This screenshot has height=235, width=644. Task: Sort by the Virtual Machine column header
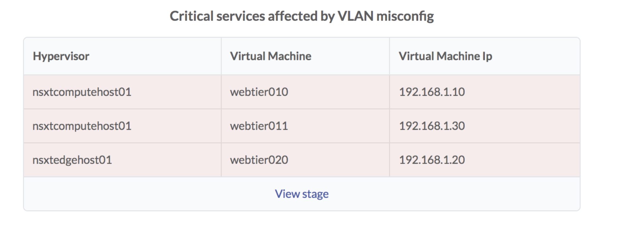pos(270,56)
